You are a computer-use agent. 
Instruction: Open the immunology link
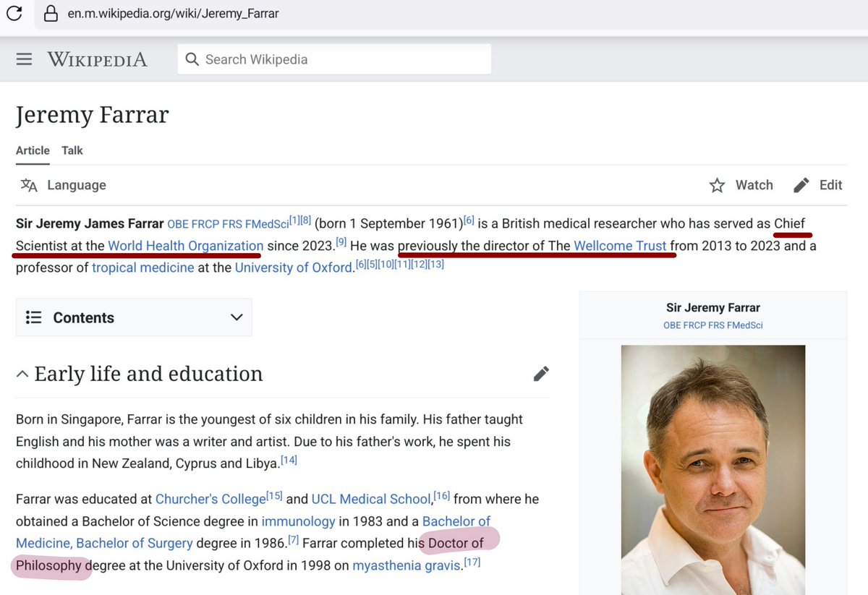click(298, 521)
